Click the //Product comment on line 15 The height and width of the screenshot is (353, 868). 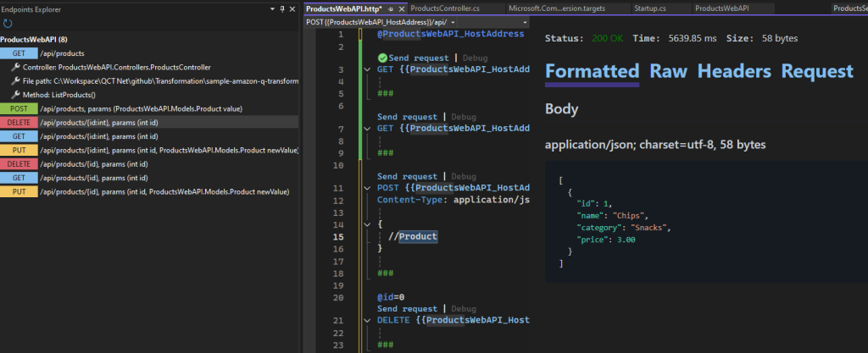413,236
